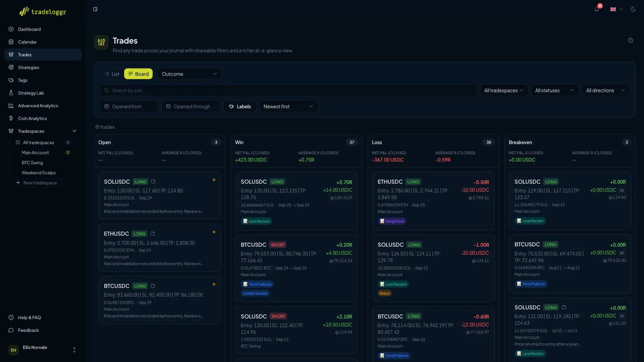Open the notifications bell
Screen dimensions: 644x362
[x=597, y=9]
